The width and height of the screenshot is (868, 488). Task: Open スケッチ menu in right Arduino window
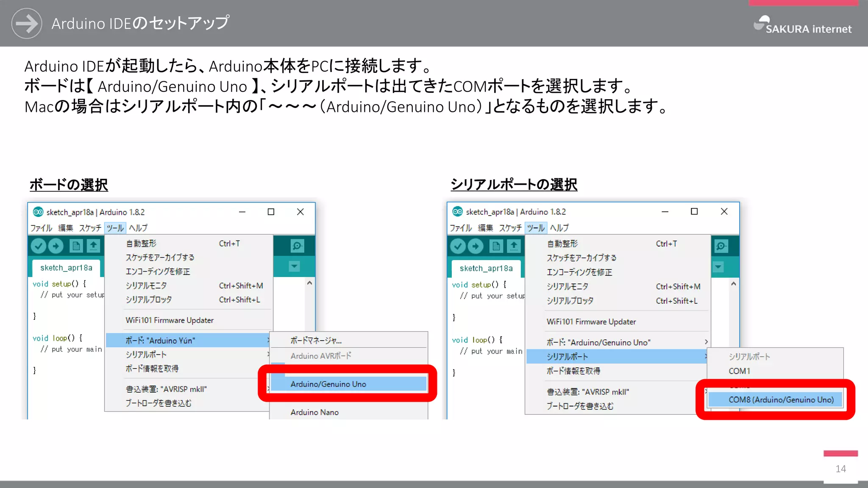510,228
